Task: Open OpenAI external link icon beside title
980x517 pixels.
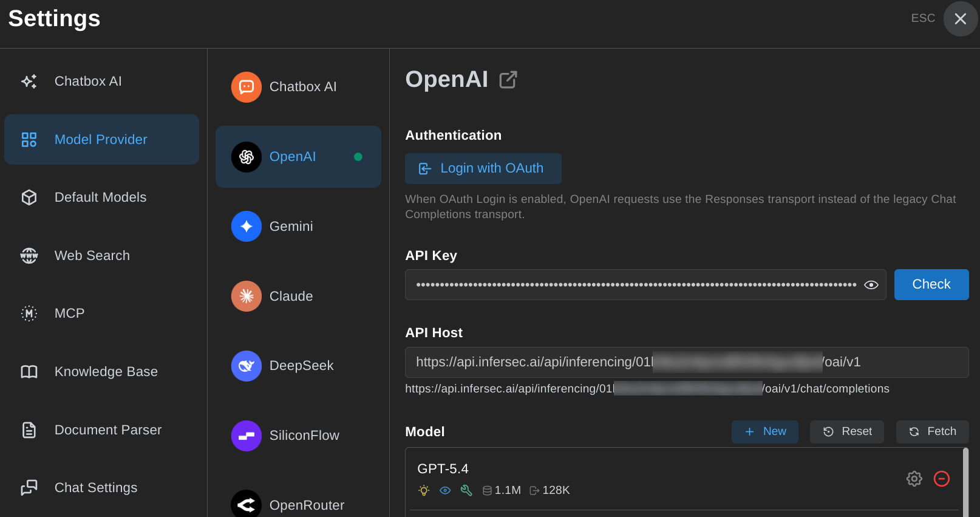Action: [508, 80]
